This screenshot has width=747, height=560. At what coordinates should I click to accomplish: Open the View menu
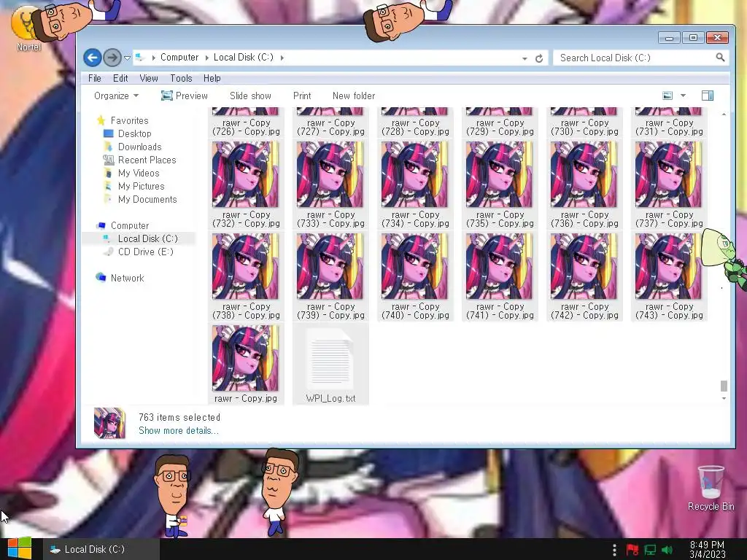click(x=149, y=78)
